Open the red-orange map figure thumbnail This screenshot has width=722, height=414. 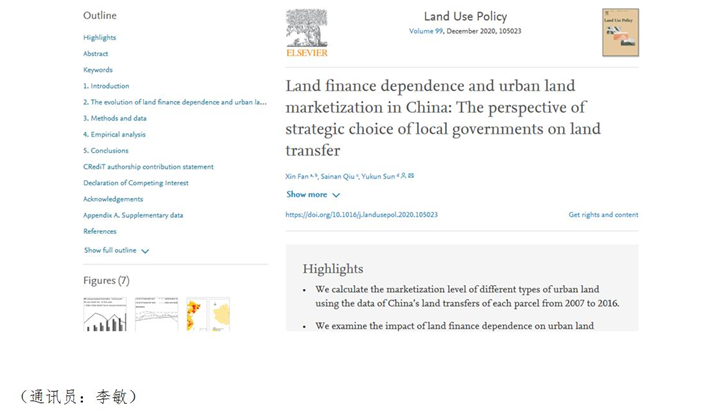[x=195, y=314]
